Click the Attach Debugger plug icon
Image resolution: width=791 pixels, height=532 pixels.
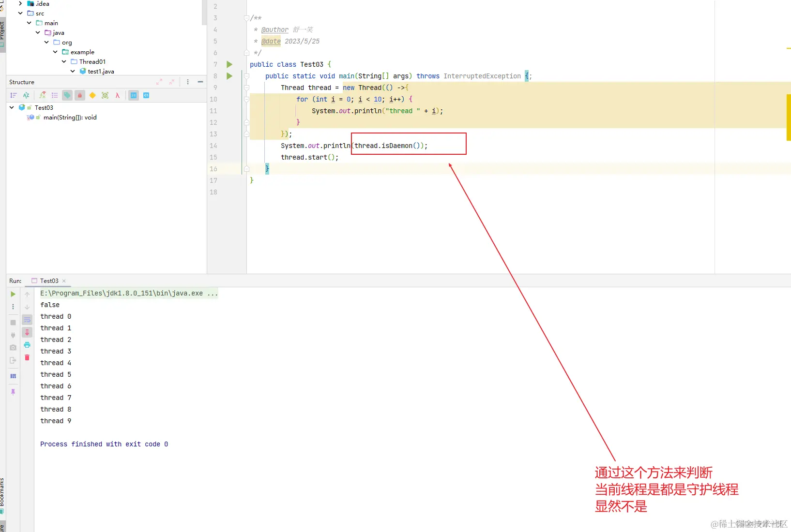(13, 335)
